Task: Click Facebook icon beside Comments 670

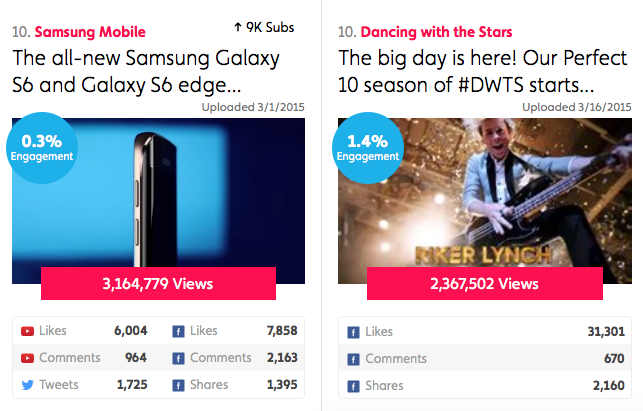Action: tap(353, 359)
